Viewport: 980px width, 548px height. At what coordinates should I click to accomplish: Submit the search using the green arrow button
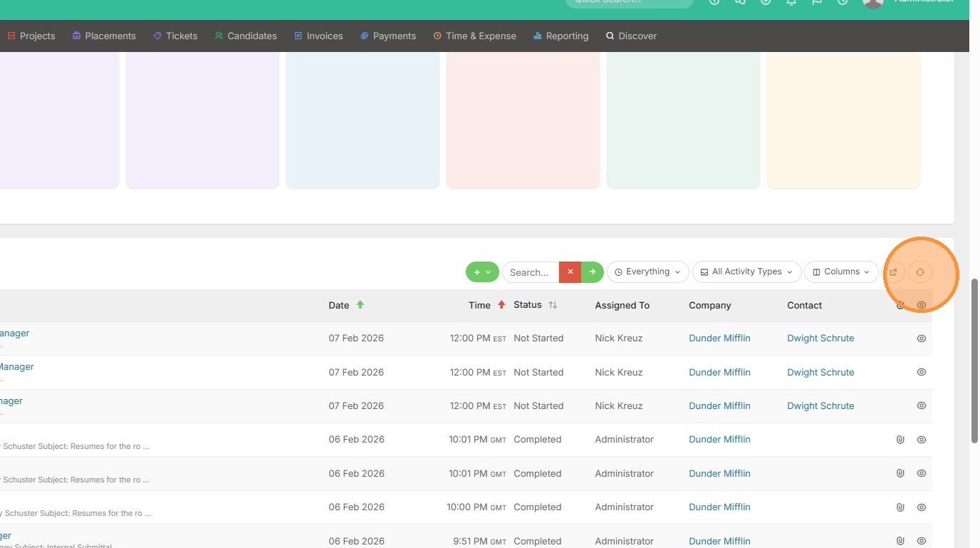[x=593, y=272]
